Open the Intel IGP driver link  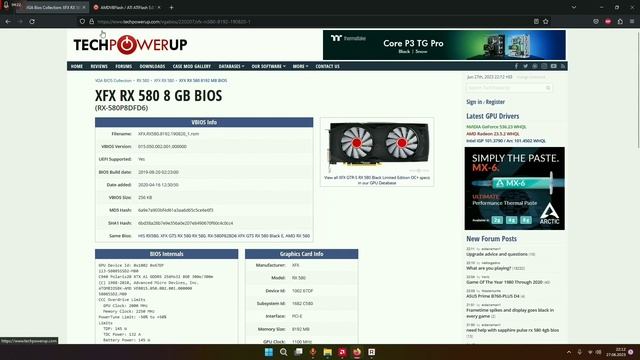[506, 141]
